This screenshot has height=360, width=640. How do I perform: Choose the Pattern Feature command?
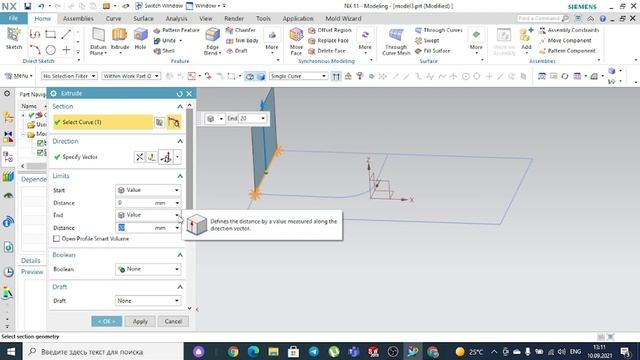coord(176,30)
